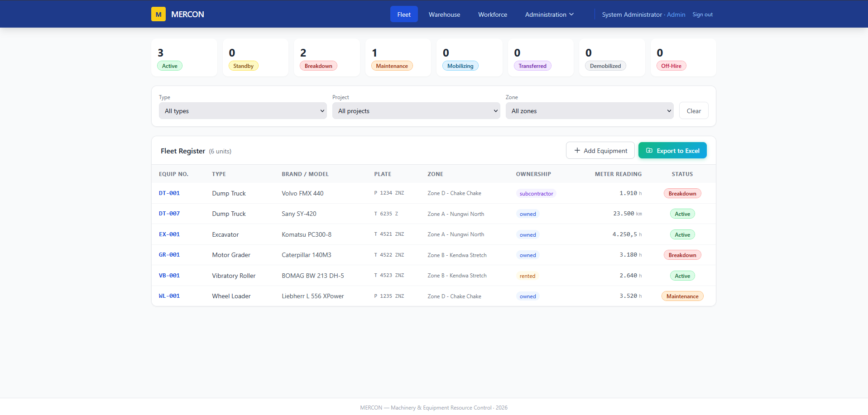Click the Add Equipment button
The height and width of the screenshot is (415, 868).
point(600,151)
